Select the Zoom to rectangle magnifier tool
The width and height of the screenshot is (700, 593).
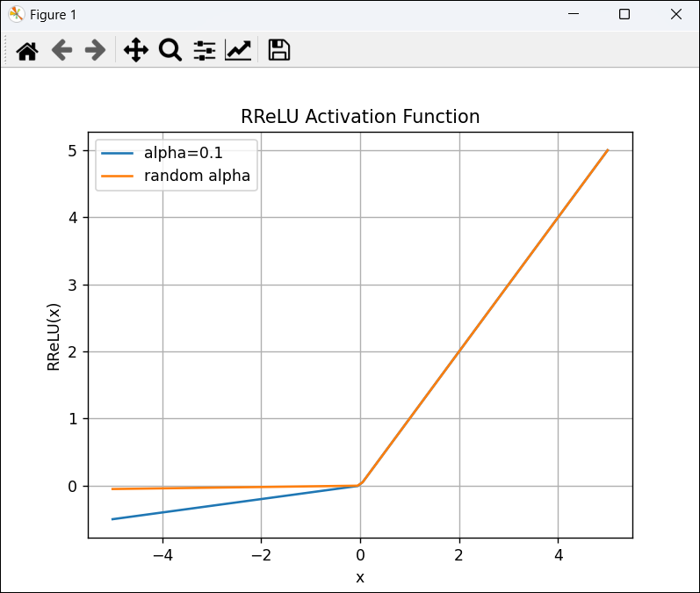[170, 50]
